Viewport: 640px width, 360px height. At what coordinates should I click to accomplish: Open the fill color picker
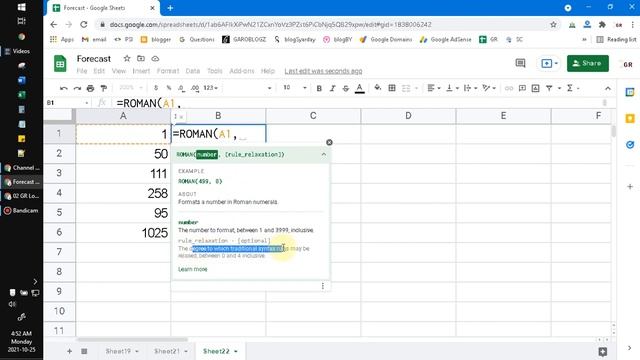(378, 88)
